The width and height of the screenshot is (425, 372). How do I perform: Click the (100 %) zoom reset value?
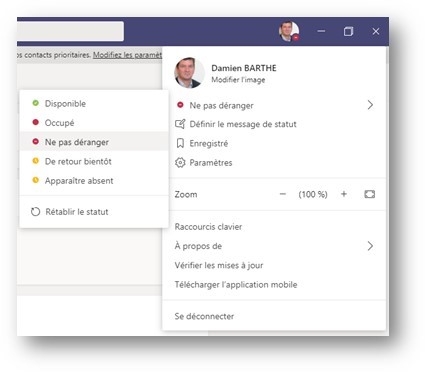[313, 194]
